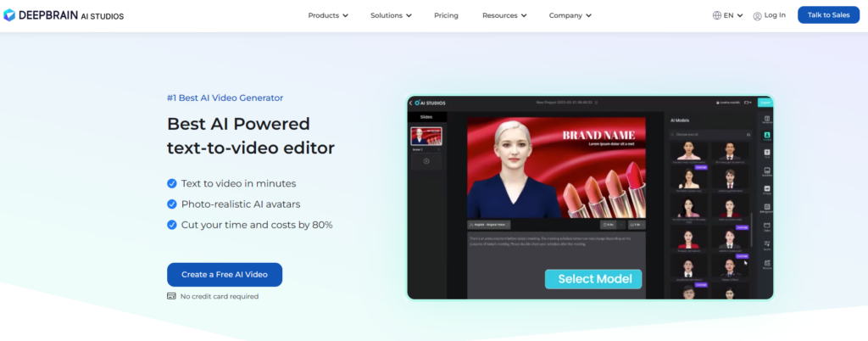Open the Products dropdown menu
The height and width of the screenshot is (341, 868).
point(328,15)
